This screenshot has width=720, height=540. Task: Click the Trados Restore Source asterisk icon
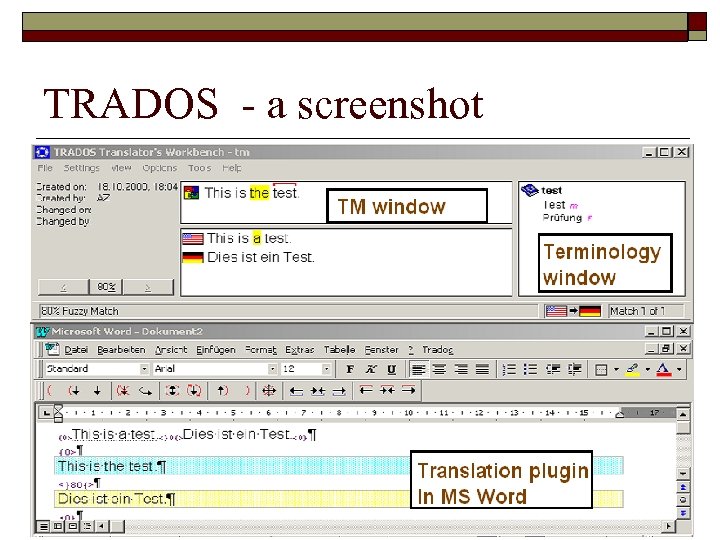(x=123, y=391)
